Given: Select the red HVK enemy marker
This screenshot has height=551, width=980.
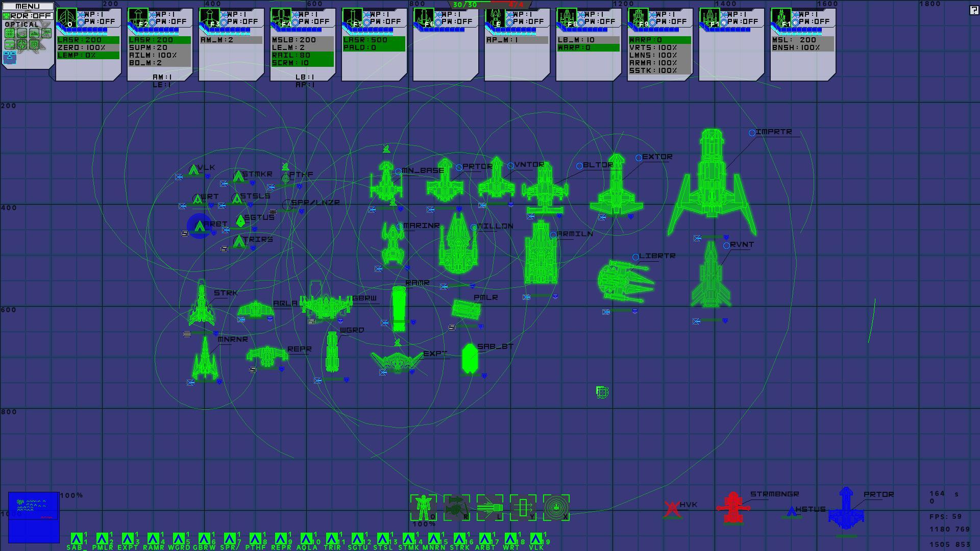Looking at the screenshot, I should pos(672,508).
